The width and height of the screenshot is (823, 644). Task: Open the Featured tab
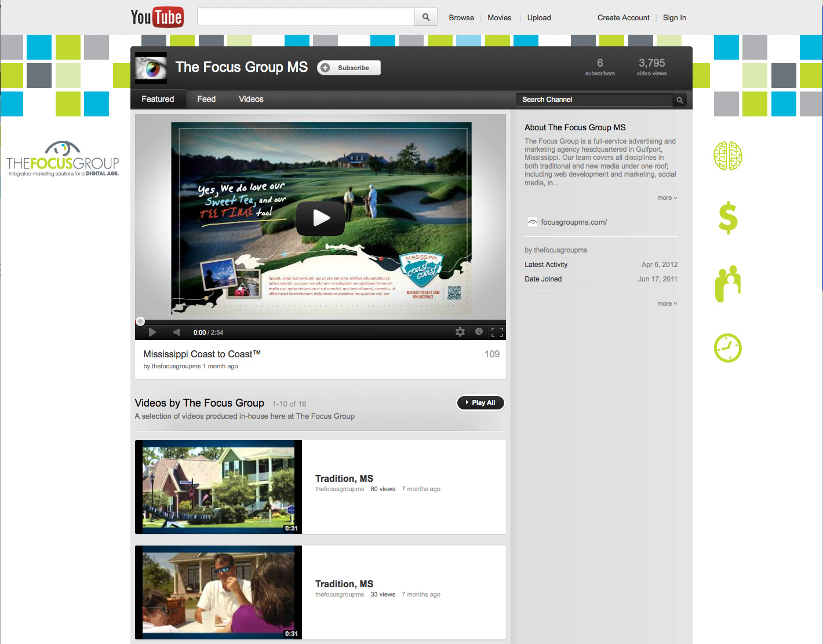(x=158, y=99)
